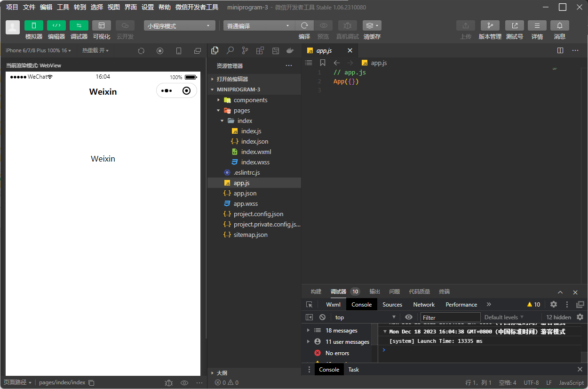The height and width of the screenshot is (389, 588).
Task: Toggle the 调试器 debugger panel button
Action: (x=79, y=25)
